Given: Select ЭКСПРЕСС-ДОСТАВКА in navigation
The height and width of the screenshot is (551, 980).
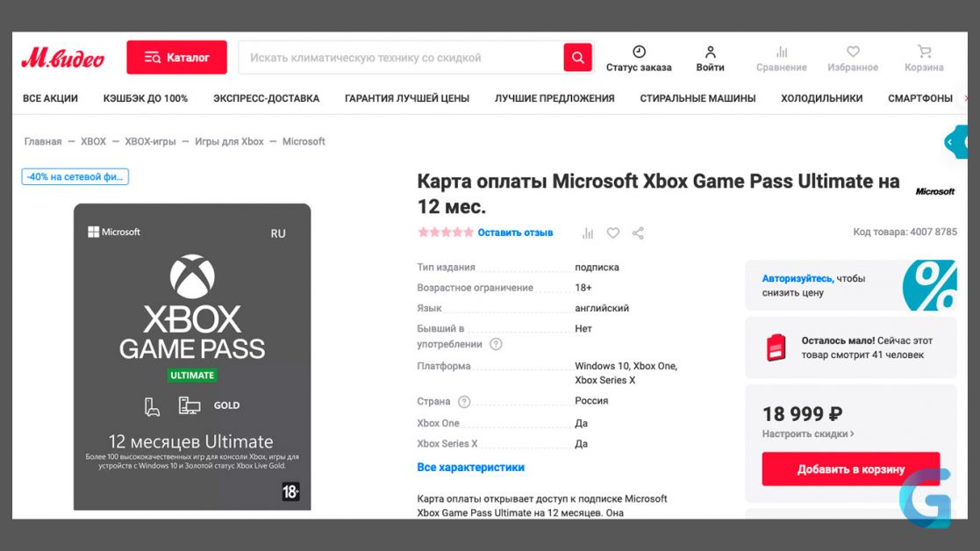Looking at the screenshot, I should pos(266,98).
